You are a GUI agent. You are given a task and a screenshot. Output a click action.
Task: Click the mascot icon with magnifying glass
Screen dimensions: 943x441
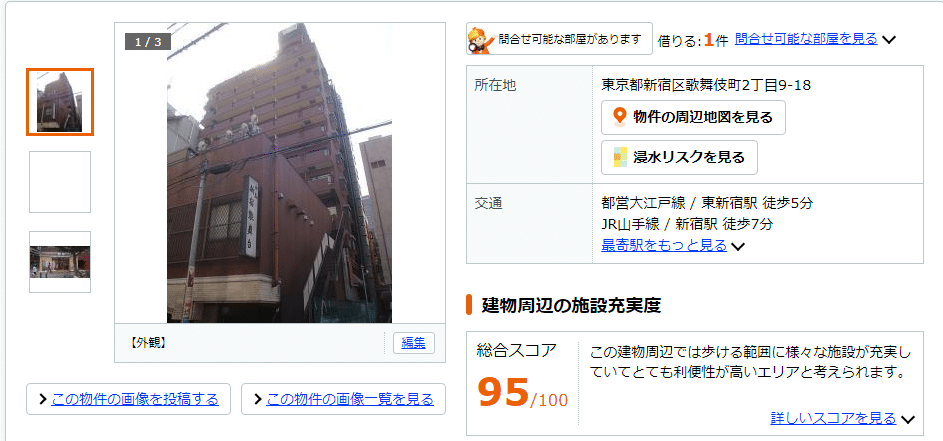(482, 40)
